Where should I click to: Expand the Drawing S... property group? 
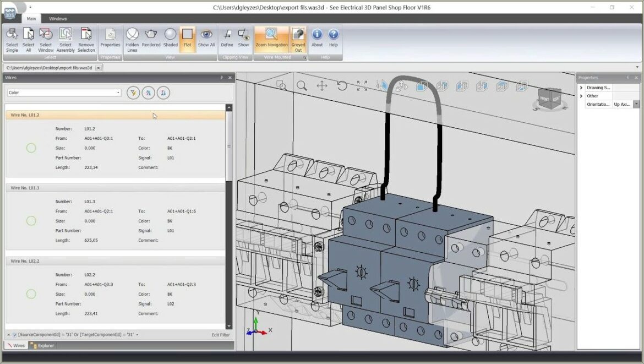(581, 88)
